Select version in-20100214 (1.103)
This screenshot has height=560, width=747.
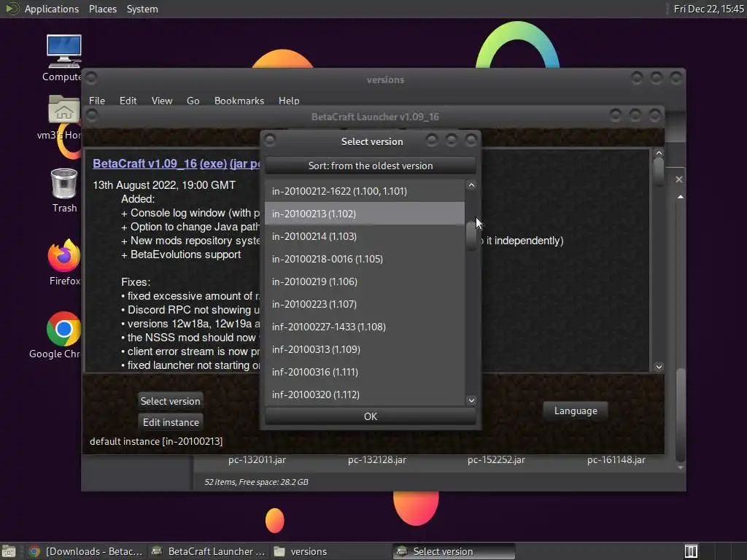click(365, 236)
